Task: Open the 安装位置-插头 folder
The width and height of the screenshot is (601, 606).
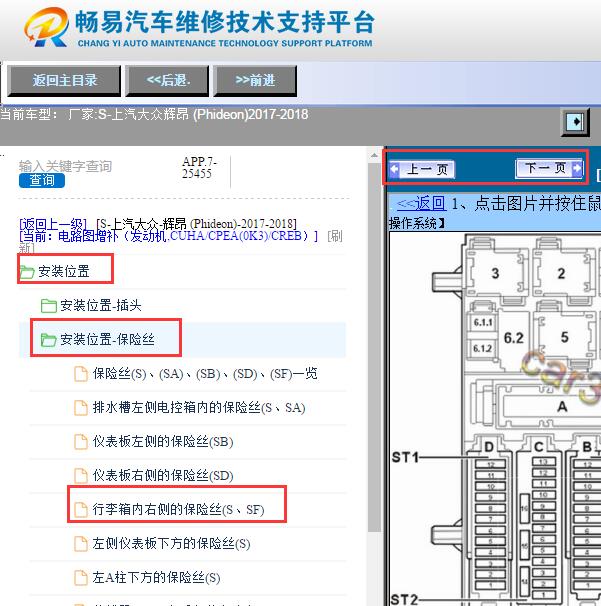Action: [101, 305]
